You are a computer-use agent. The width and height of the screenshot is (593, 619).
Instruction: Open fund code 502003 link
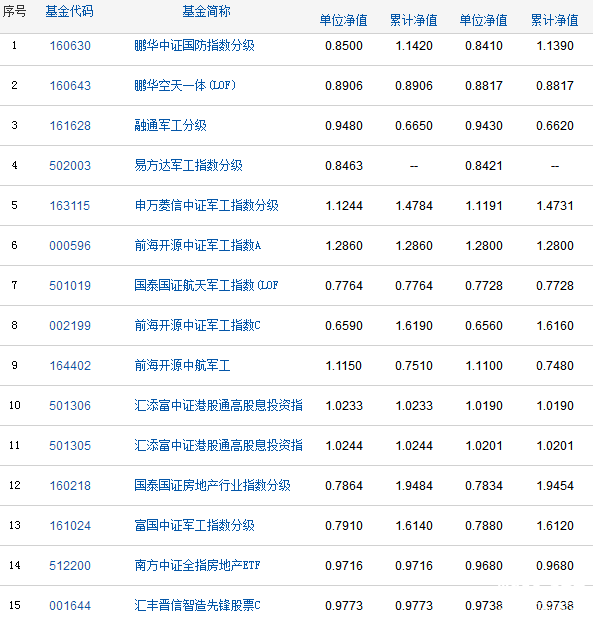click(x=70, y=166)
